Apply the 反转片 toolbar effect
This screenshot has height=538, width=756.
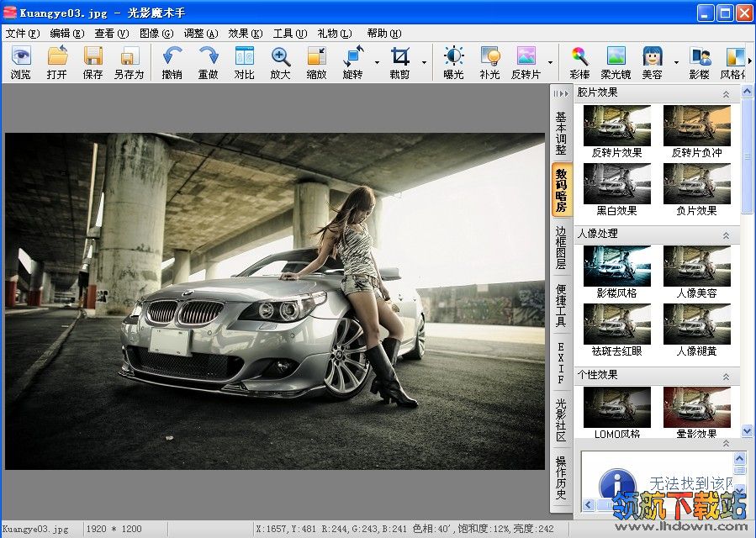click(526, 63)
